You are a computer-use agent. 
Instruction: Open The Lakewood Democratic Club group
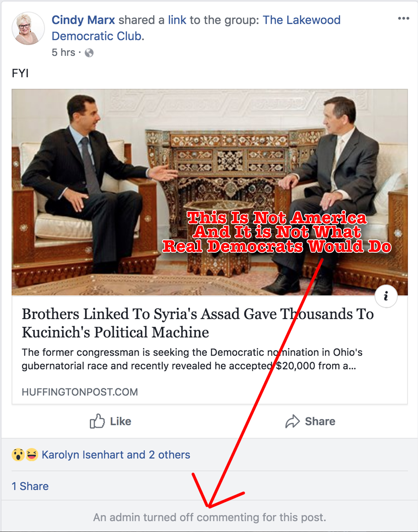pos(196,28)
